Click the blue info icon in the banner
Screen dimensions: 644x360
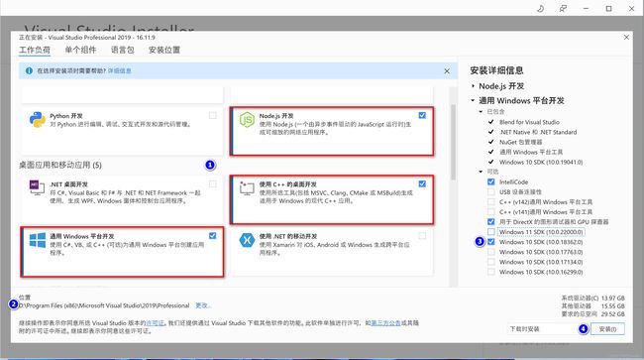[29, 70]
